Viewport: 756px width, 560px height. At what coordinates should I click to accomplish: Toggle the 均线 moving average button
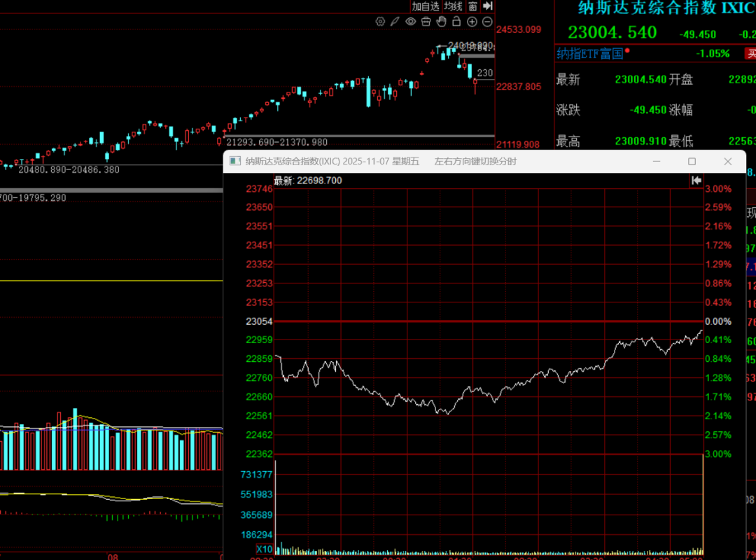[454, 6]
